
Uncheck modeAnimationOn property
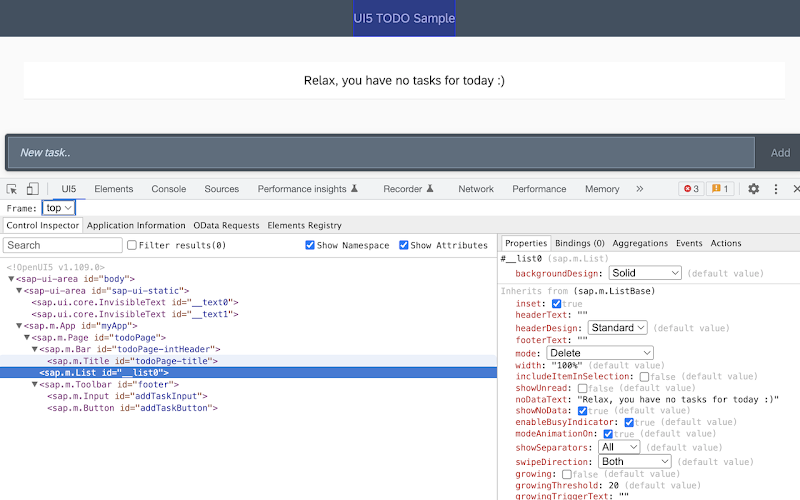click(x=608, y=434)
